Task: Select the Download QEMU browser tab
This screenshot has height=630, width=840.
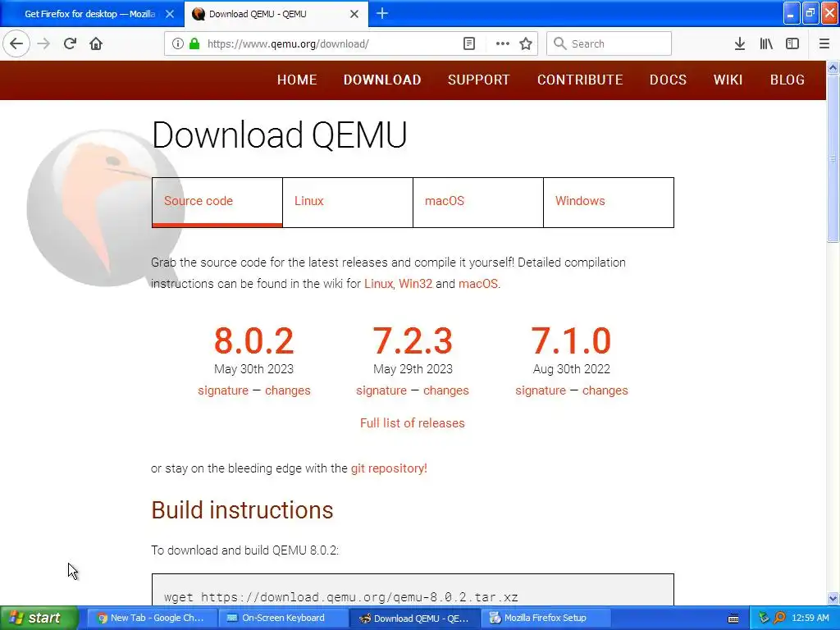Action: coord(276,14)
